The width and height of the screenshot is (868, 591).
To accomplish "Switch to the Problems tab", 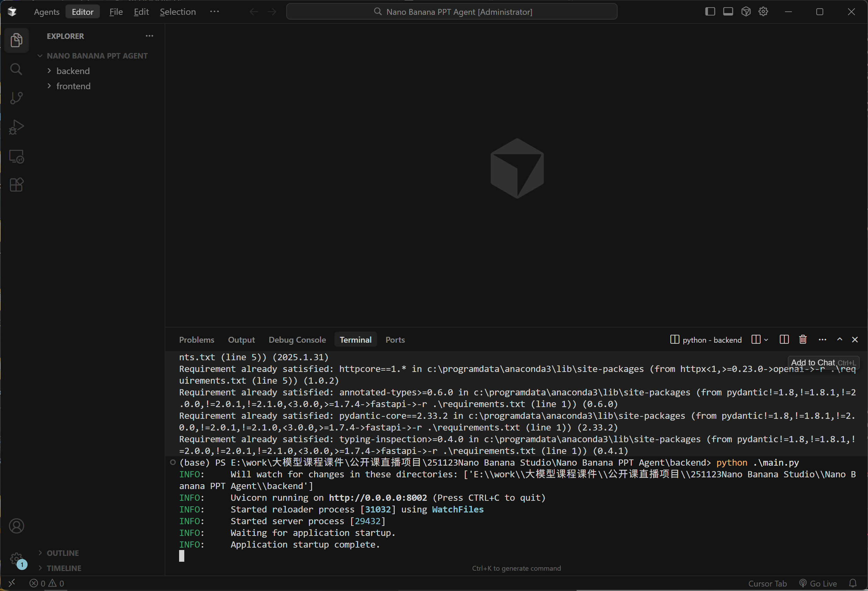I will tap(196, 339).
